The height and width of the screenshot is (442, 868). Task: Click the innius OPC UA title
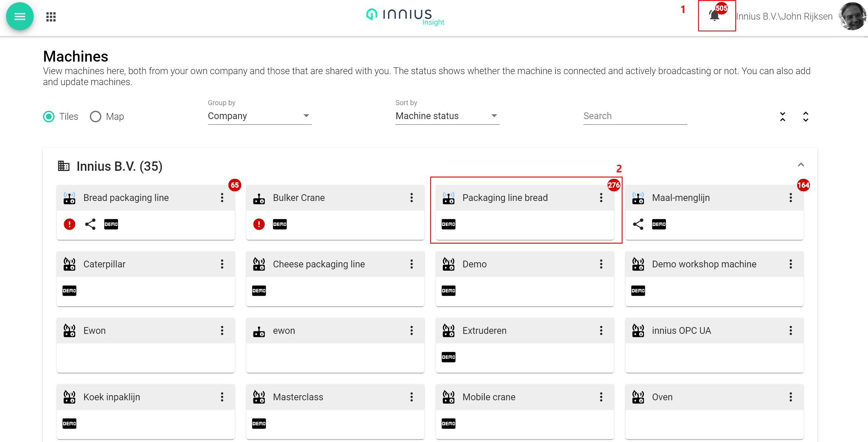tap(681, 330)
